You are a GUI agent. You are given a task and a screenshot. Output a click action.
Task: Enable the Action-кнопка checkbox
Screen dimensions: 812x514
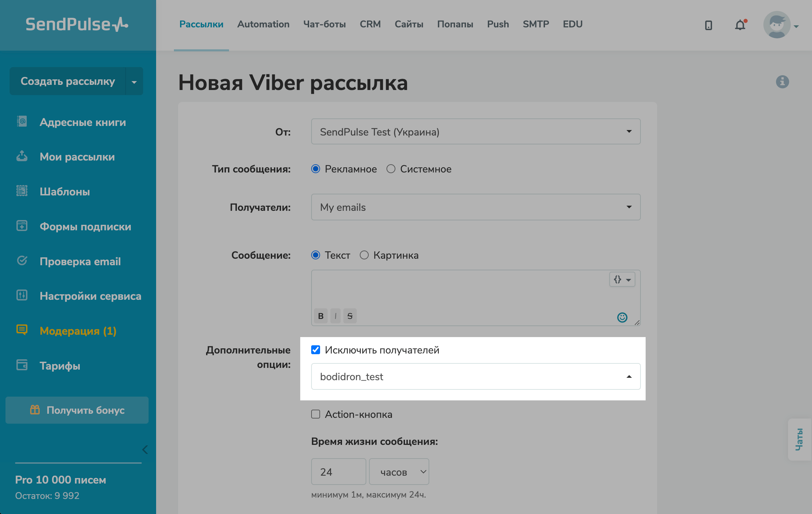[x=316, y=414]
